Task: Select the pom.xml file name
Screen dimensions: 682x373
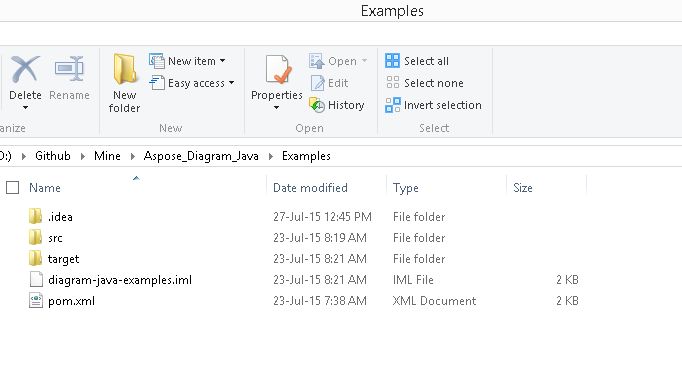Action: (71, 301)
